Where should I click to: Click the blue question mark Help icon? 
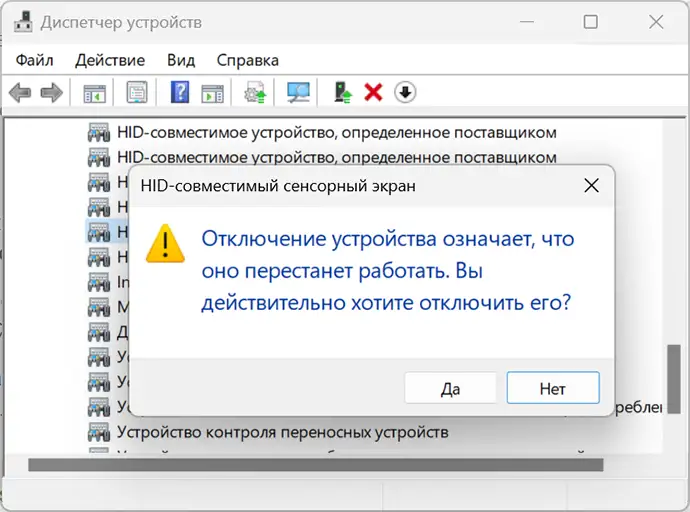pyautogui.click(x=180, y=93)
